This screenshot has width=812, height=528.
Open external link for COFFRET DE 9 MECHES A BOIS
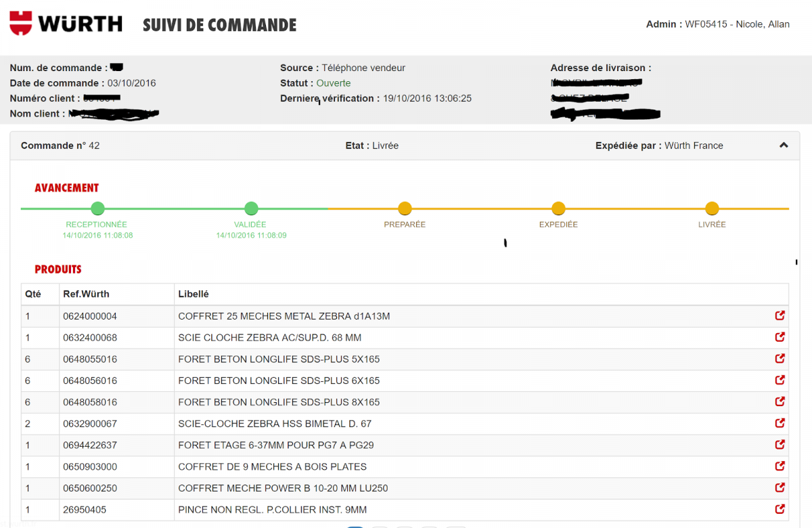tap(780, 466)
